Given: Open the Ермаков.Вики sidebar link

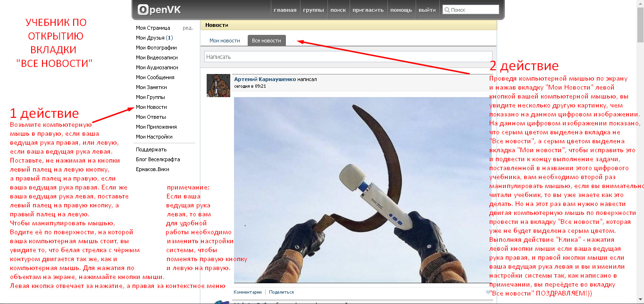Looking at the screenshot, I should [152, 169].
